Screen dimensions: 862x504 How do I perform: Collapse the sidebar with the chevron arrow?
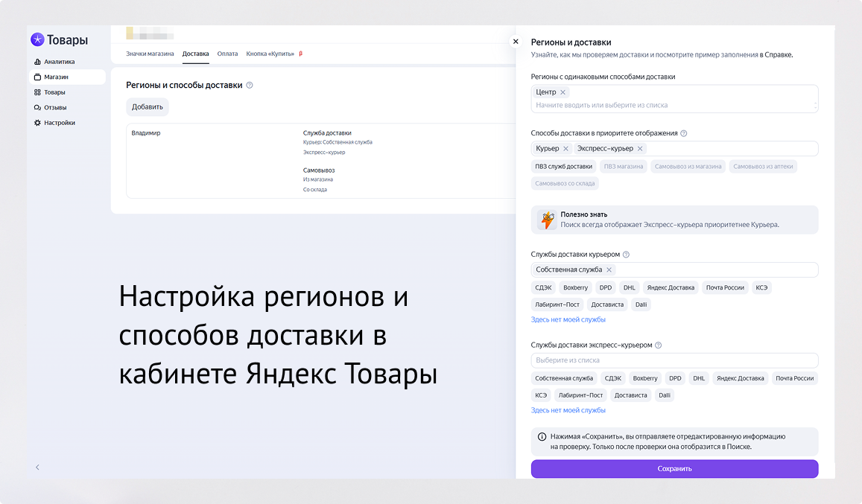click(x=37, y=467)
